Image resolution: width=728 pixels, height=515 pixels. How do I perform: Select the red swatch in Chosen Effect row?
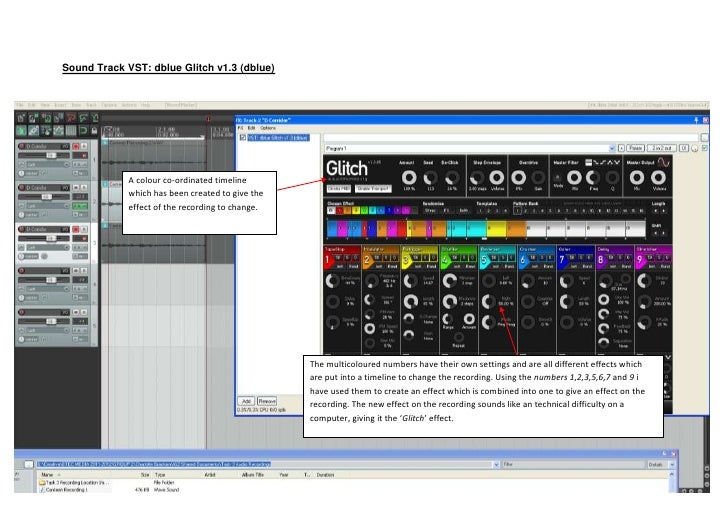point(339,211)
